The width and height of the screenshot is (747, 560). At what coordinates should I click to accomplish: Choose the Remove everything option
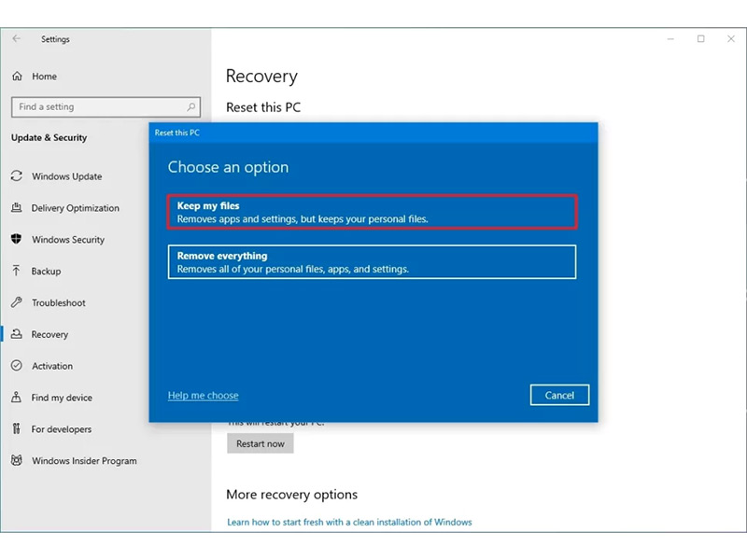click(x=372, y=262)
